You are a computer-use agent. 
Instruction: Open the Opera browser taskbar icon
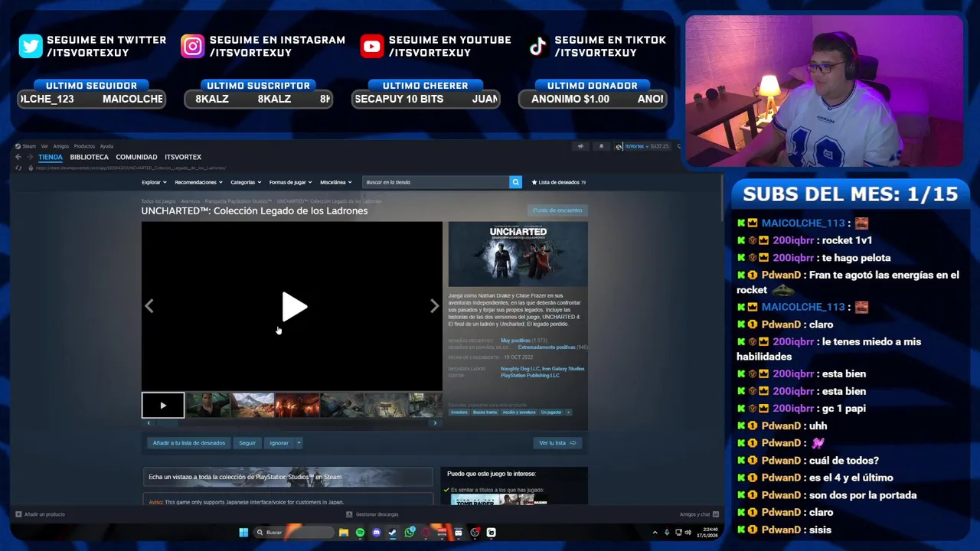pos(426,533)
